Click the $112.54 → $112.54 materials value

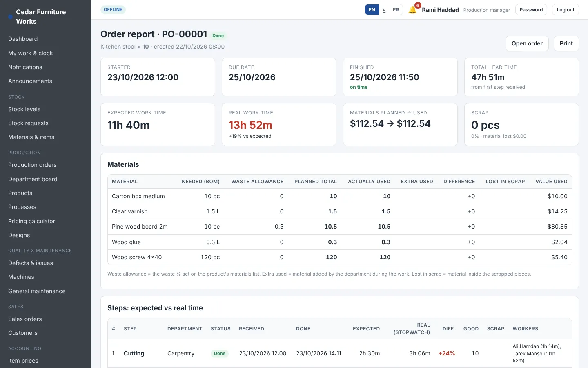[390, 123]
